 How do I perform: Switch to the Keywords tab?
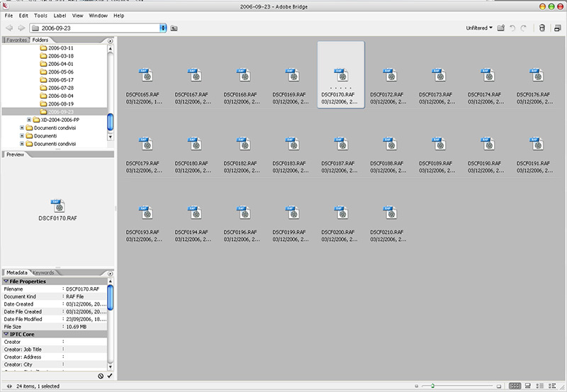click(x=43, y=272)
